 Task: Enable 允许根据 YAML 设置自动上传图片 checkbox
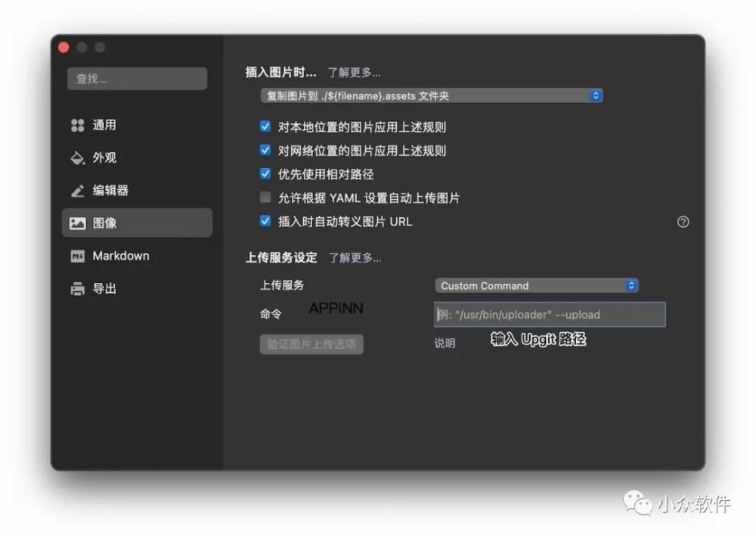point(265,197)
